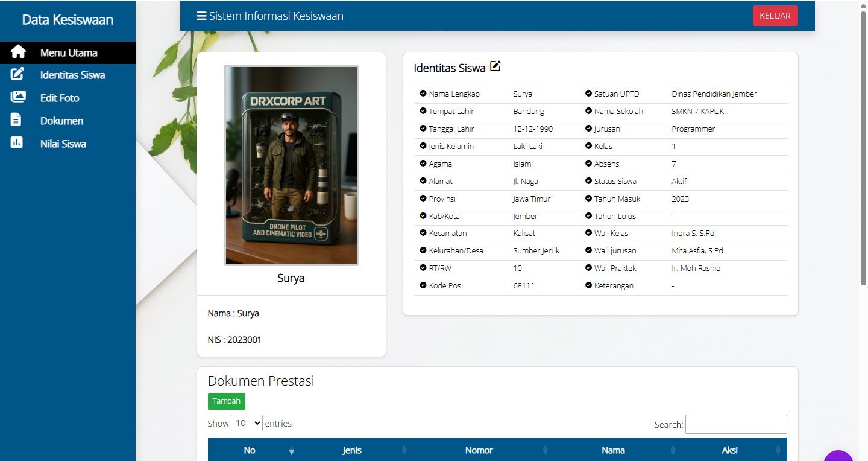Click the student profile photo

291,165
